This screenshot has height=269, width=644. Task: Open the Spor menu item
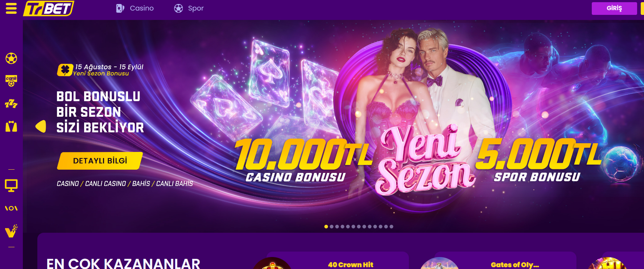(x=189, y=8)
